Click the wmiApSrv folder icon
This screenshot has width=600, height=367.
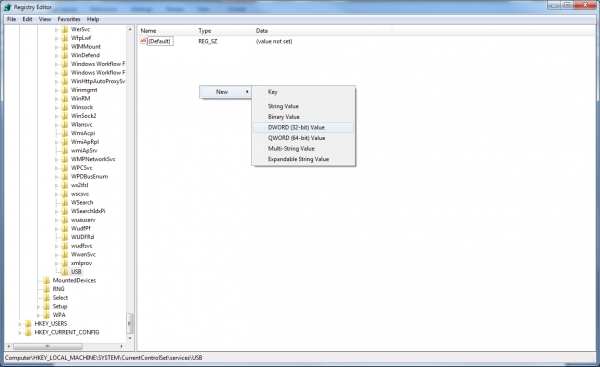(65, 150)
